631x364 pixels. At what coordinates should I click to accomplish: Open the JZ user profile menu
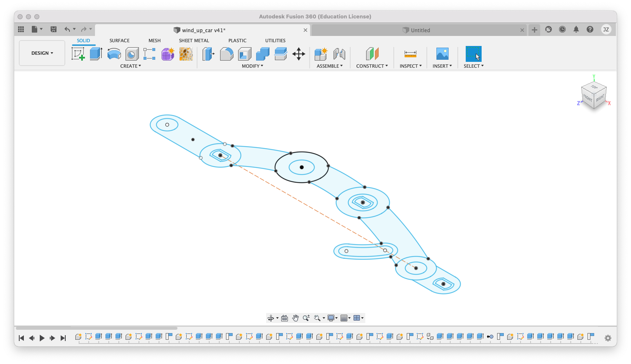606,29
